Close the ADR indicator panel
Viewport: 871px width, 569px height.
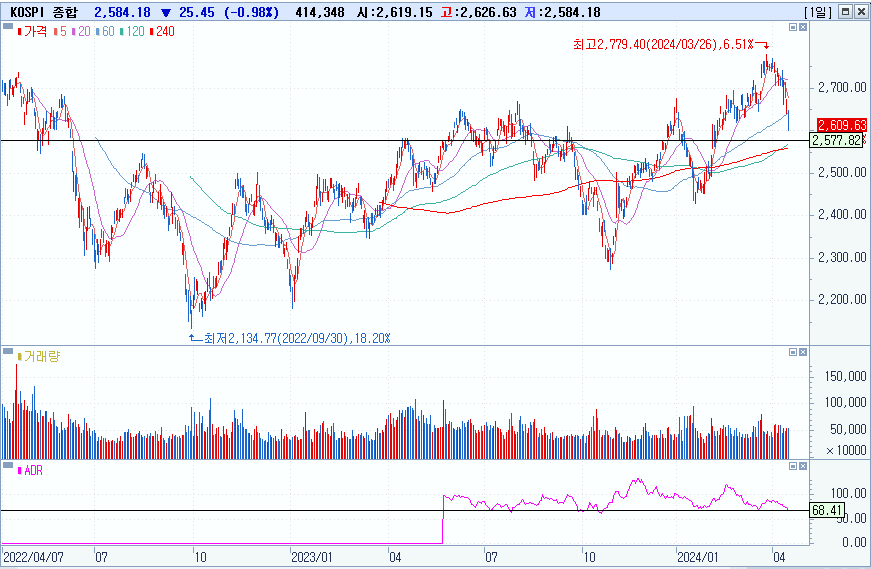pyautogui.click(x=803, y=466)
